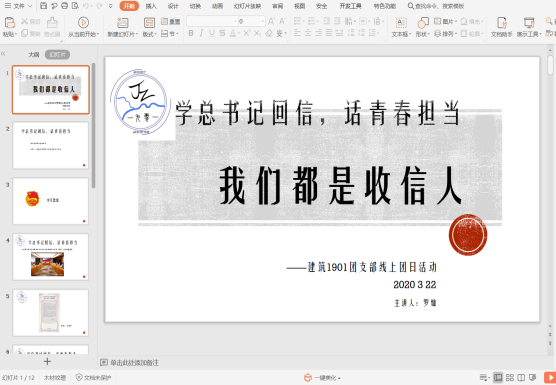Click the Print icon in quick access bar

(x=64, y=6)
